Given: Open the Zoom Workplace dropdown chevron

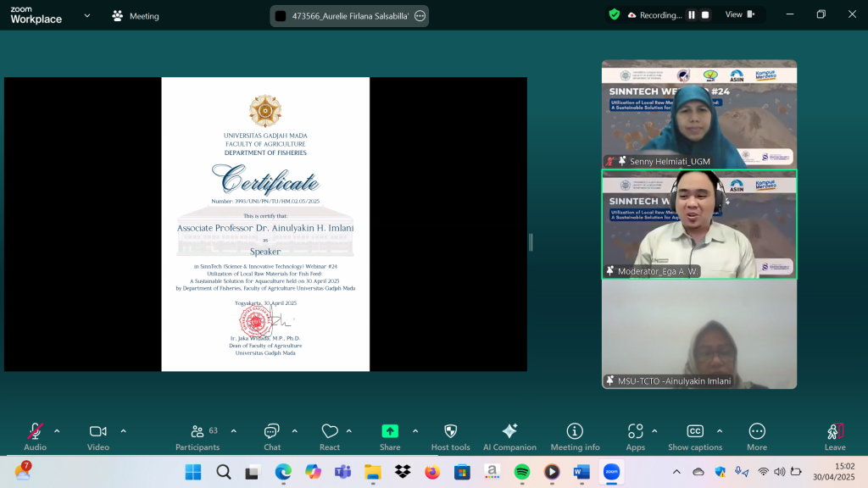Looking at the screenshot, I should 87,16.
